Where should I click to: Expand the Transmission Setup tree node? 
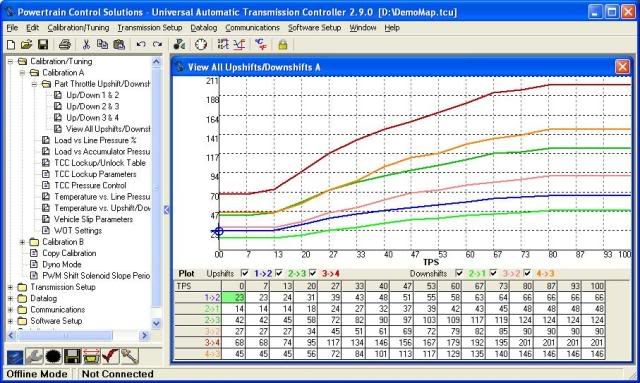pyautogui.click(x=11, y=287)
